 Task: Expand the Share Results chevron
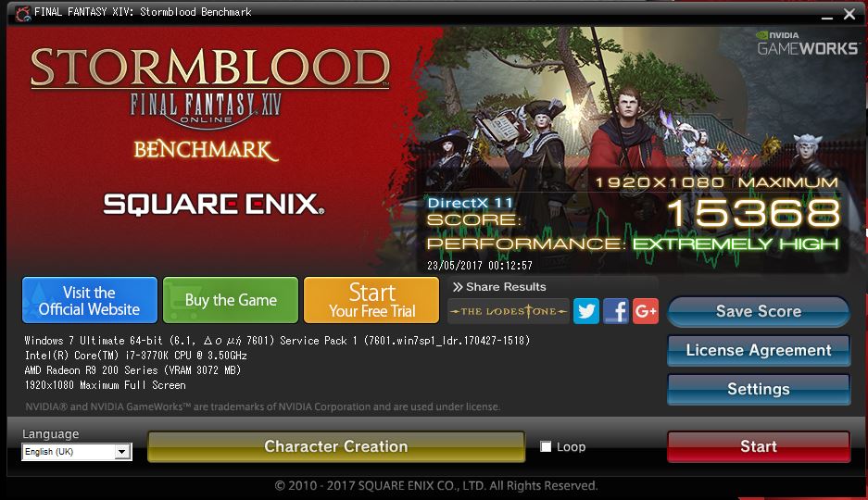pos(458,286)
